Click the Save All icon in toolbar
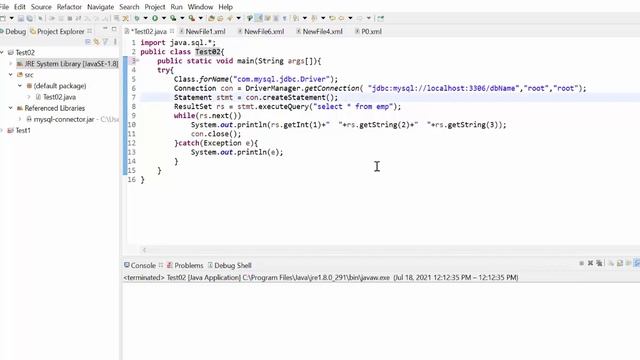640x360 pixels. pyautogui.click(x=30, y=18)
